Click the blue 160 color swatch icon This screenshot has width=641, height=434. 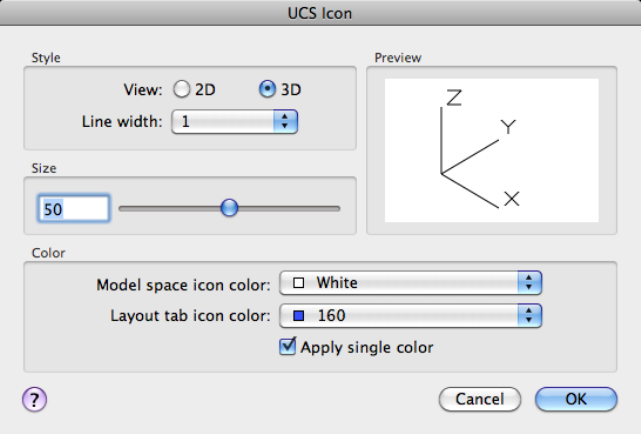coord(298,317)
